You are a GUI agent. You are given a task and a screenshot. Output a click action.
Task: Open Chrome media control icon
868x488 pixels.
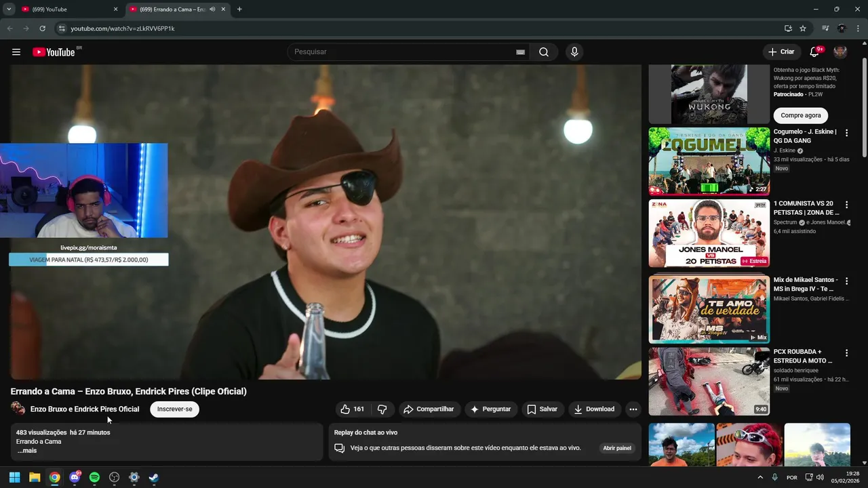coord(825,28)
